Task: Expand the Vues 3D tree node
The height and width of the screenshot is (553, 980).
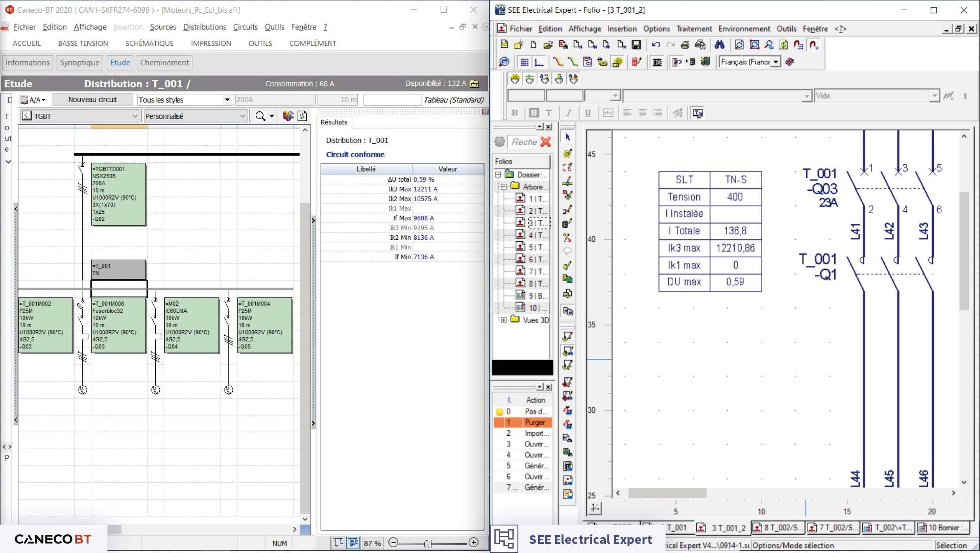Action: pyautogui.click(x=504, y=320)
